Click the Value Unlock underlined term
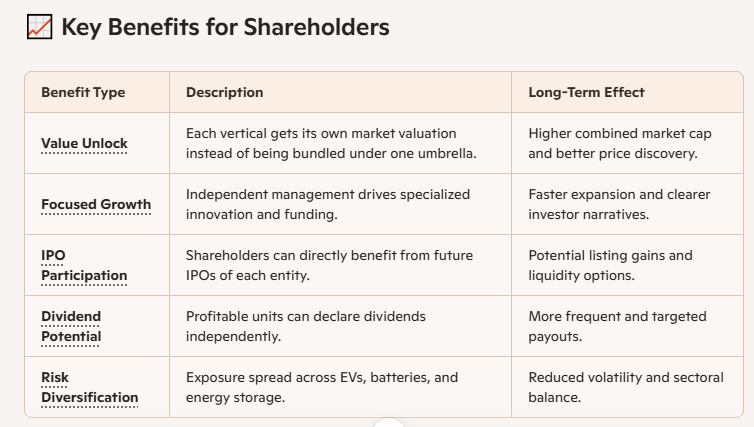Screen dimensions: 754x427 coord(84,143)
